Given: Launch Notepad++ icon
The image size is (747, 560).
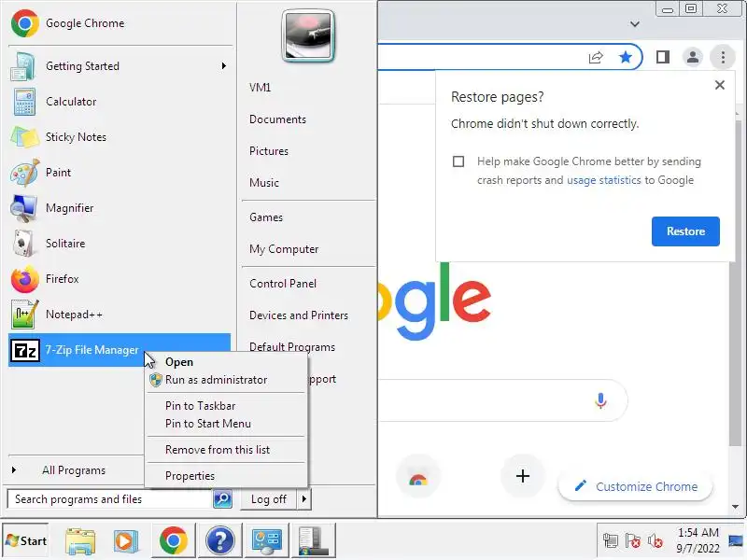Looking at the screenshot, I should [25, 315].
